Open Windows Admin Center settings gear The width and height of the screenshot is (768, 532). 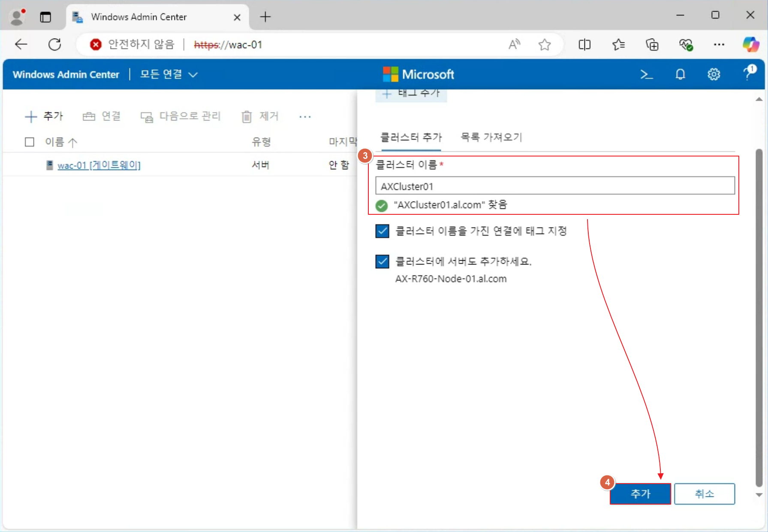click(714, 75)
